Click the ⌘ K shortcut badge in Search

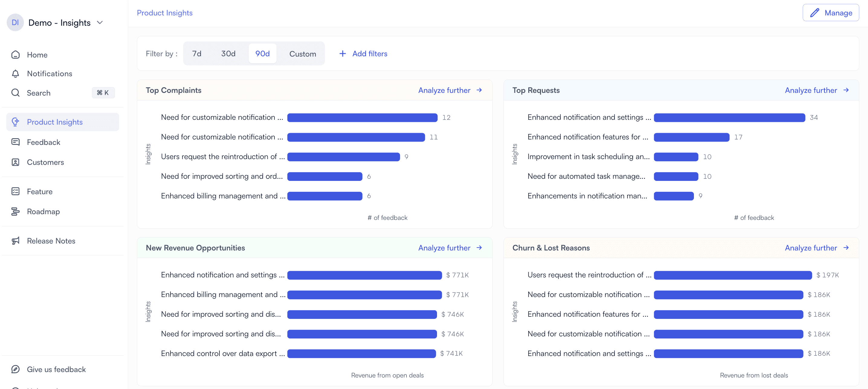point(103,93)
